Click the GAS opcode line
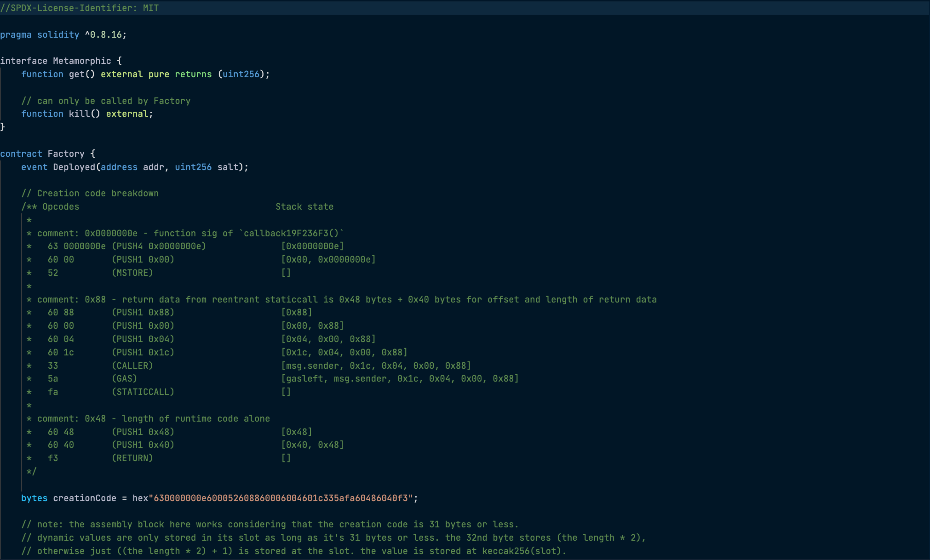This screenshot has width=930, height=560. [x=125, y=378]
